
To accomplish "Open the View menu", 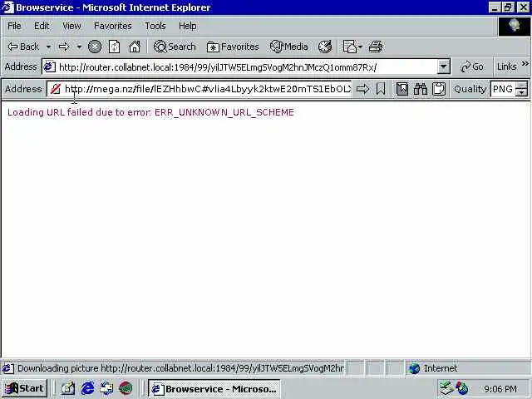I will [x=71, y=26].
